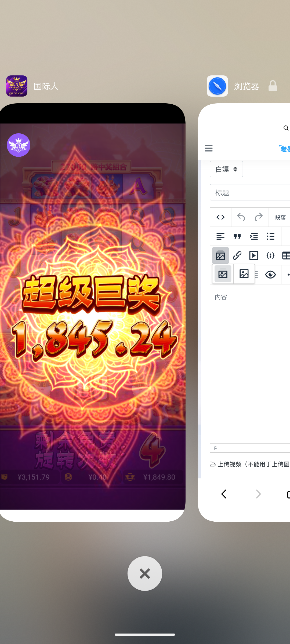Click the 上传视频 upload video link
290x644 pixels.
click(x=249, y=464)
